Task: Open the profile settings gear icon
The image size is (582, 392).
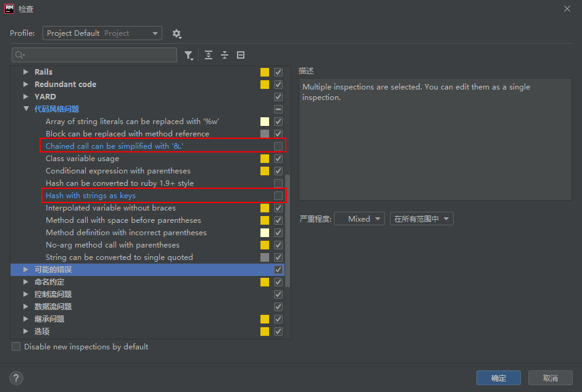Action: [x=177, y=33]
